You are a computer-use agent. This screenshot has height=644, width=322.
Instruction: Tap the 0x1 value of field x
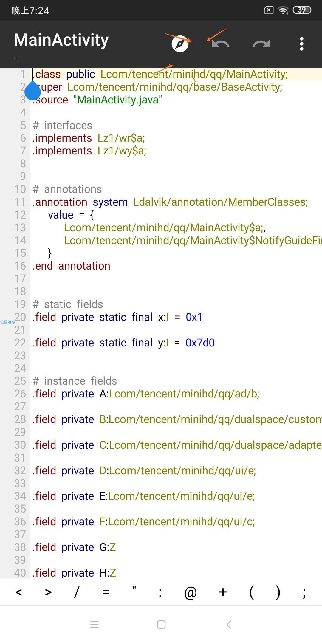point(194,317)
